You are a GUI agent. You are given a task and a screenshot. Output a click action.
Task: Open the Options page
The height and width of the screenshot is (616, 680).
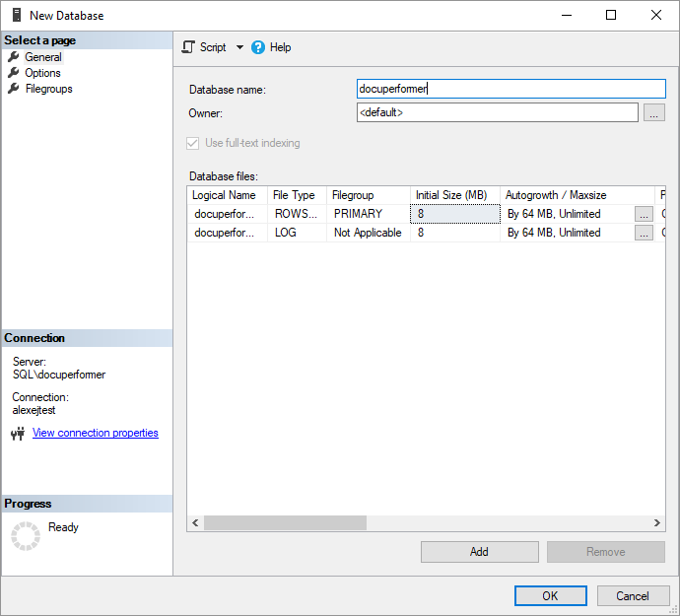(x=42, y=73)
